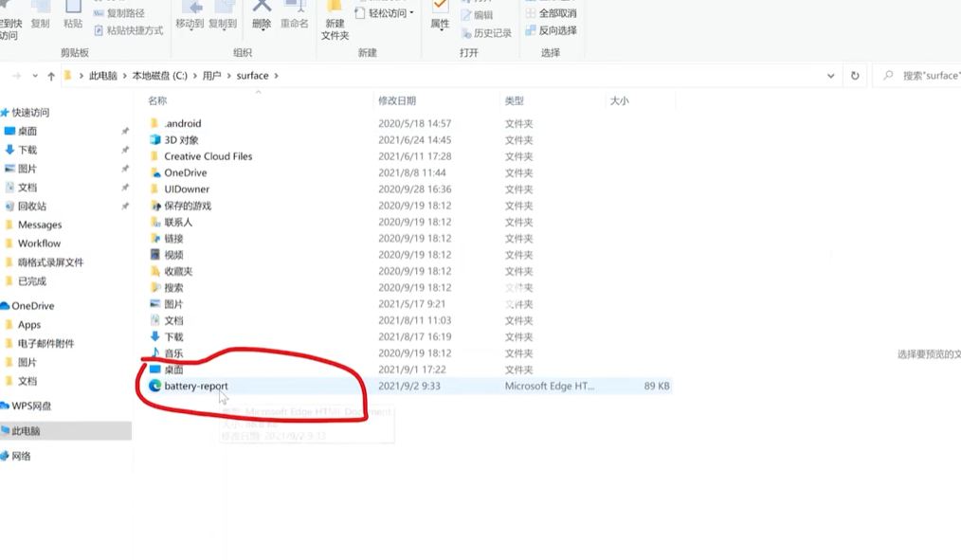Open WPS网盘 in the sidebar
The image size is (961, 560).
tap(31, 406)
